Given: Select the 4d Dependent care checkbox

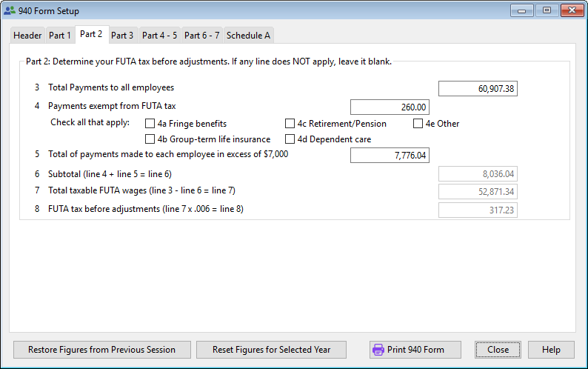Looking at the screenshot, I should (x=290, y=139).
